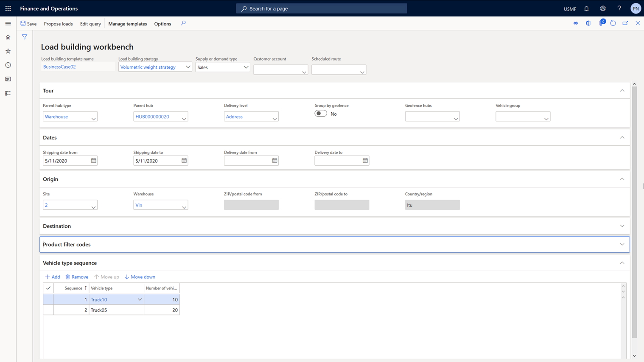Open the Manage templates menu

[x=127, y=24]
